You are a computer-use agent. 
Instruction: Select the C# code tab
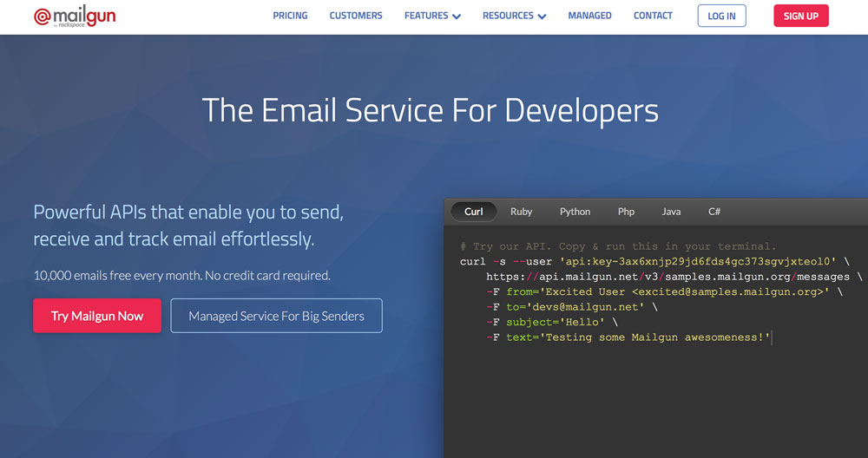714,212
